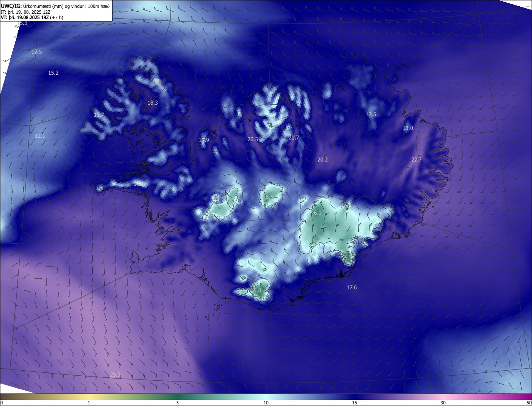
Task: Click the 17.6 value off the coast
Action: (352, 288)
